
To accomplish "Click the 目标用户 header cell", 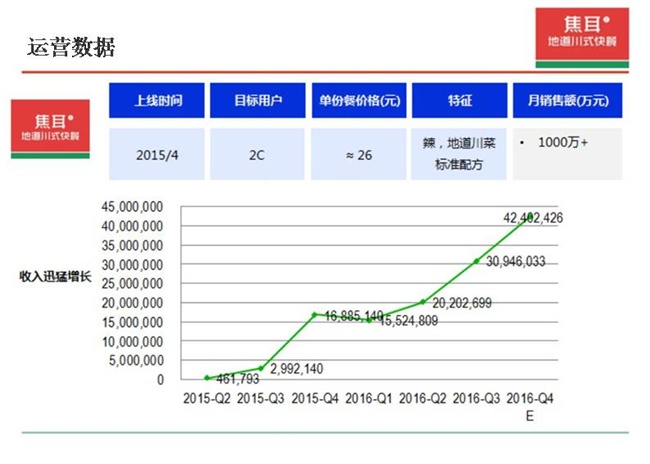I will 256,101.
